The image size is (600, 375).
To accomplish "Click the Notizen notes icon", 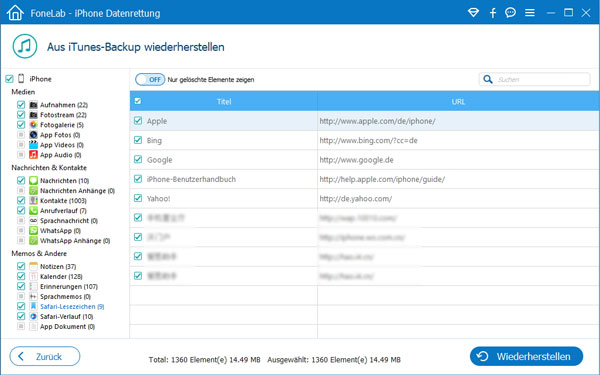I will (33, 266).
